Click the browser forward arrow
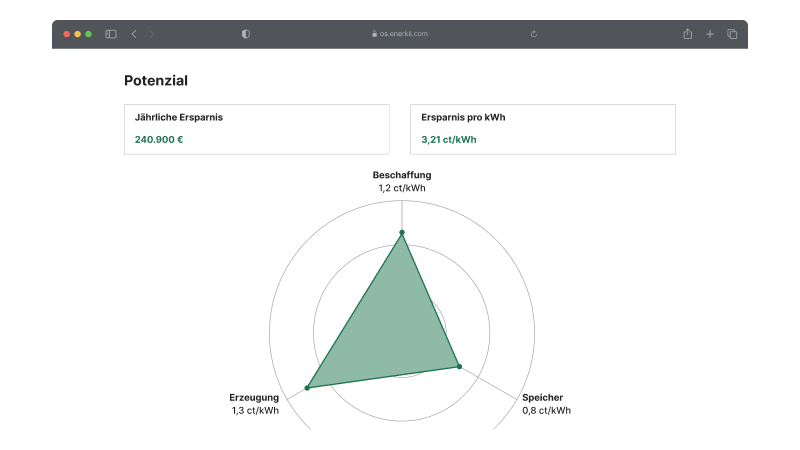 [x=152, y=34]
